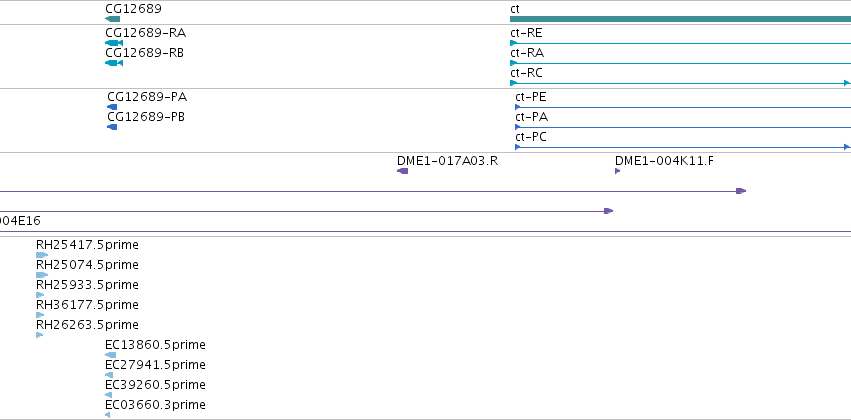Select the ct-PC protein label

[x=531, y=137]
